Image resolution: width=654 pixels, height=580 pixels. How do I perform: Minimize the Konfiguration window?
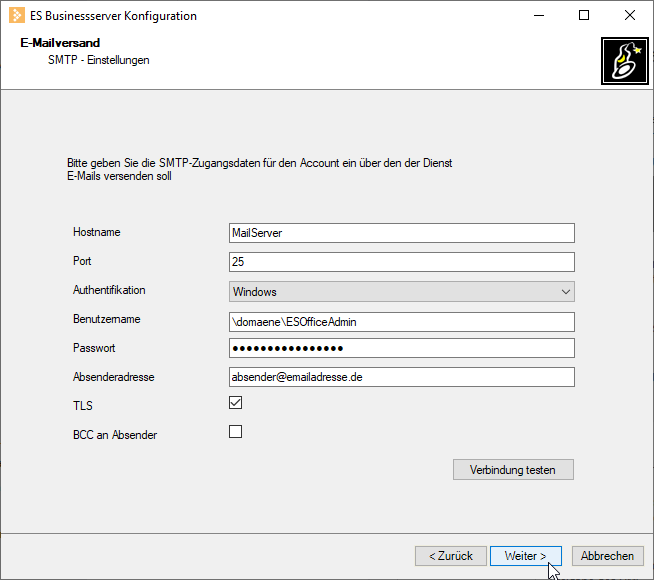coord(539,15)
